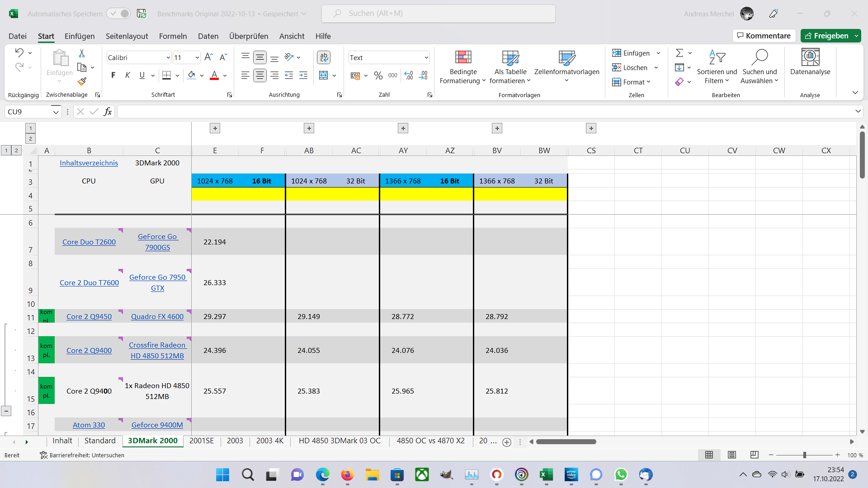Switch to the 2001SE worksheet tab
Screen dimensions: 868x488
pos(201,441)
